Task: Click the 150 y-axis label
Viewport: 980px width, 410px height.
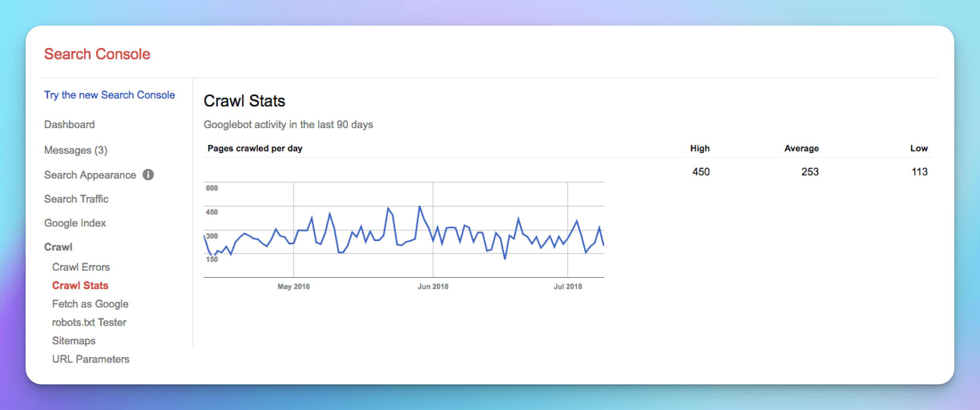Action: (212, 259)
